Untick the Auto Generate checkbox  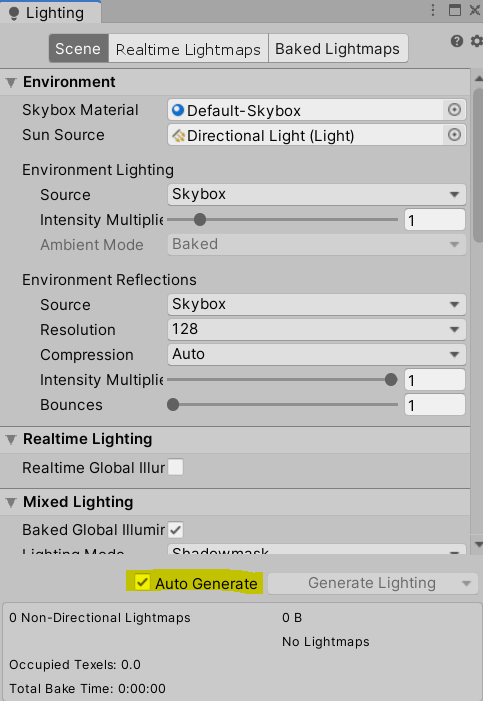click(x=142, y=583)
